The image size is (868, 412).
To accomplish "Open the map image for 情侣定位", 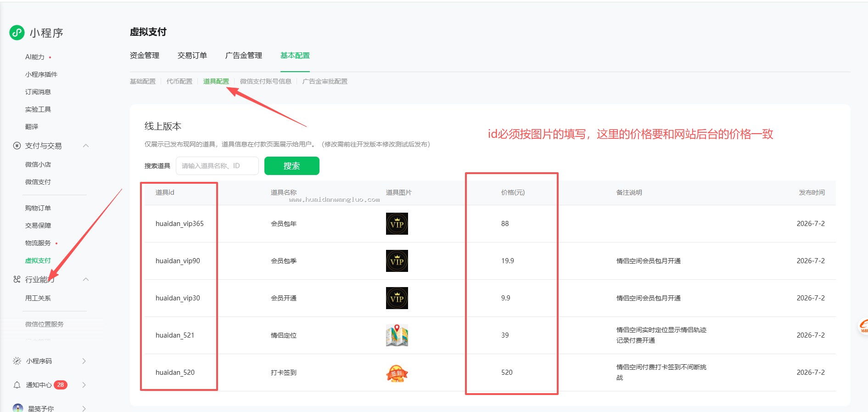I will click(397, 335).
